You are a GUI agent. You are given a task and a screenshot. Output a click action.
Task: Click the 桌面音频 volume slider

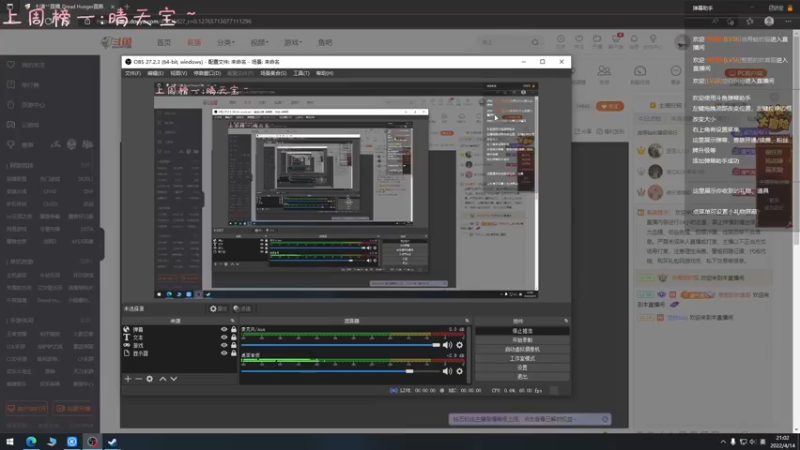[x=340, y=371]
